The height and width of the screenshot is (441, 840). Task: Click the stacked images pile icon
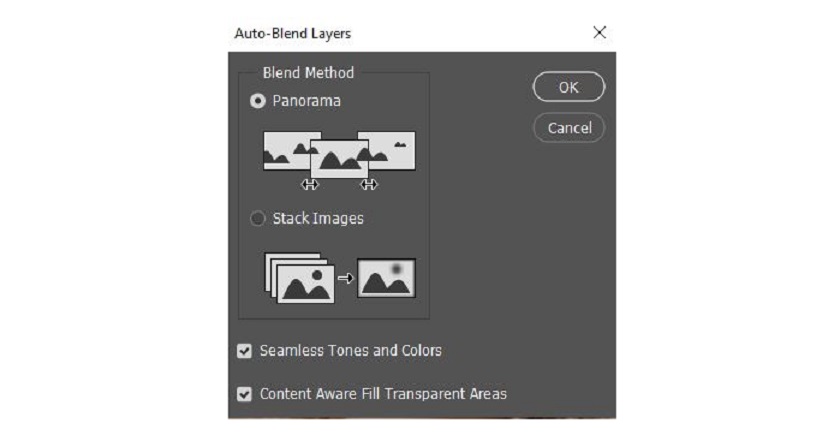tap(298, 277)
